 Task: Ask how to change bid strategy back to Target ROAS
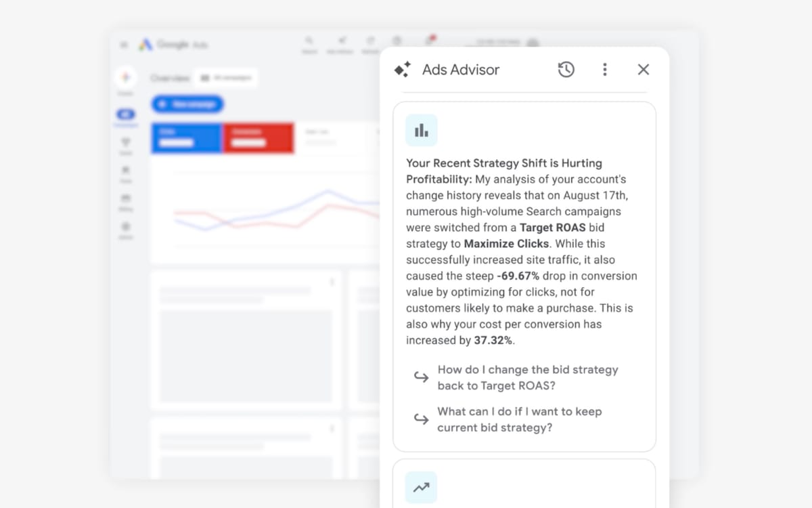(x=527, y=377)
